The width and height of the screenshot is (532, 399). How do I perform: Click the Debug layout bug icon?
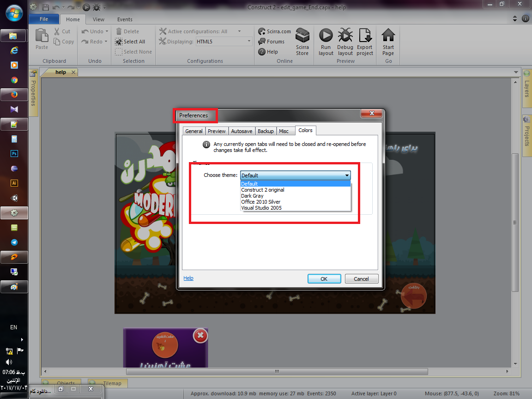pos(345,35)
